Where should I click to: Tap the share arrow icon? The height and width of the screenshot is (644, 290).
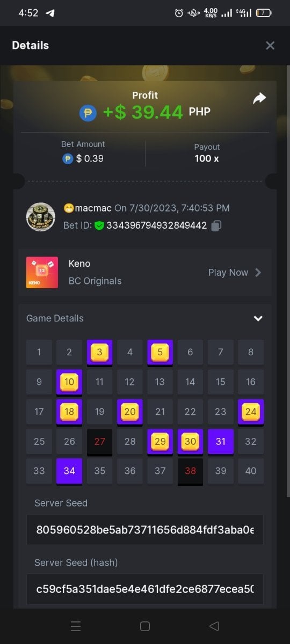point(259,98)
